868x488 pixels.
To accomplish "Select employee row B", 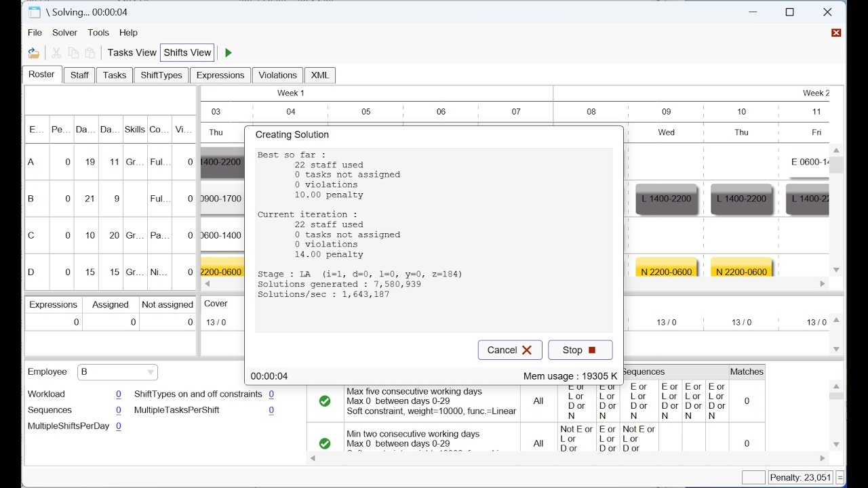I will [x=111, y=199].
